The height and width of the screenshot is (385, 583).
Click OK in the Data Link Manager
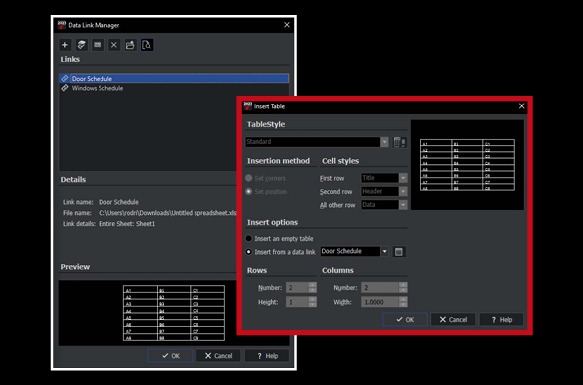coord(171,356)
